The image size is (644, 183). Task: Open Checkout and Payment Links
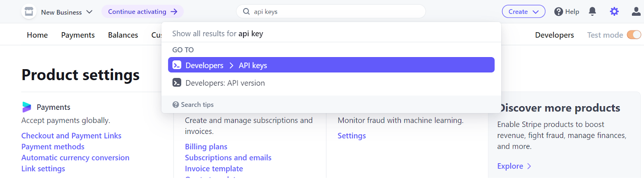tap(71, 136)
